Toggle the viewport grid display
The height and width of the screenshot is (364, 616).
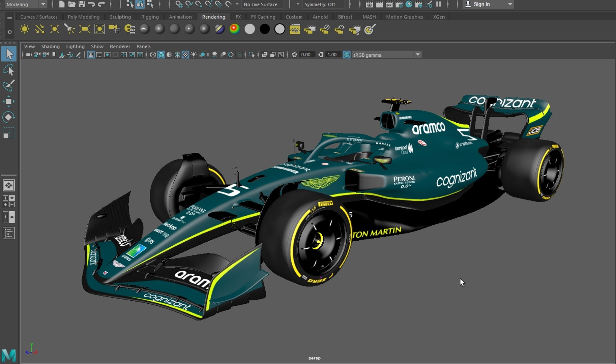(91, 55)
